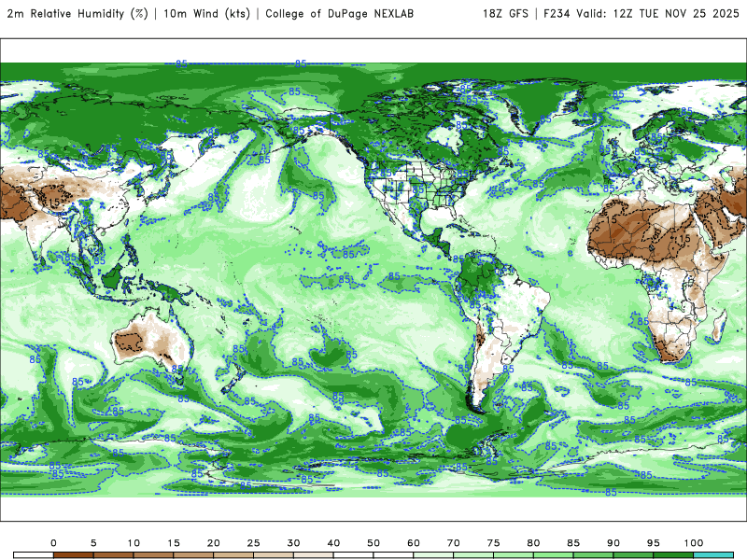
Task: Click the legend swatch between 85 and 90
Action: tap(594, 555)
